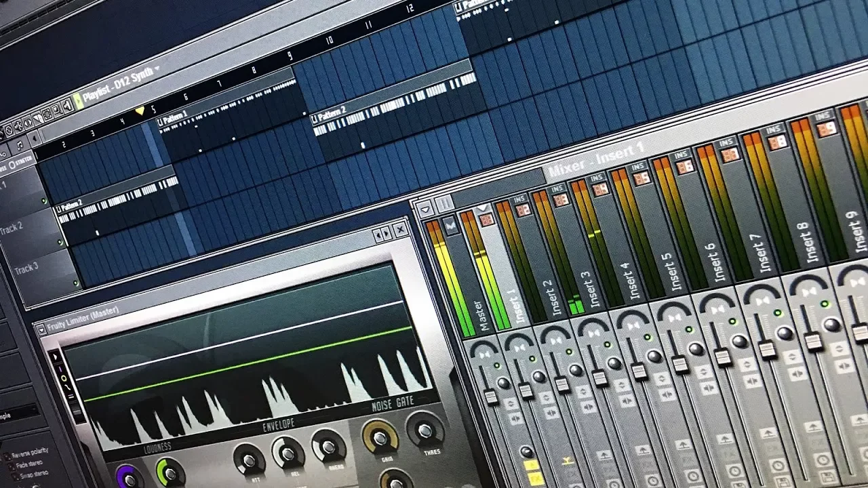This screenshot has width=868, height=488.
Task: Click the noise gate GAIN knob
Action: (x=380, y=438)
